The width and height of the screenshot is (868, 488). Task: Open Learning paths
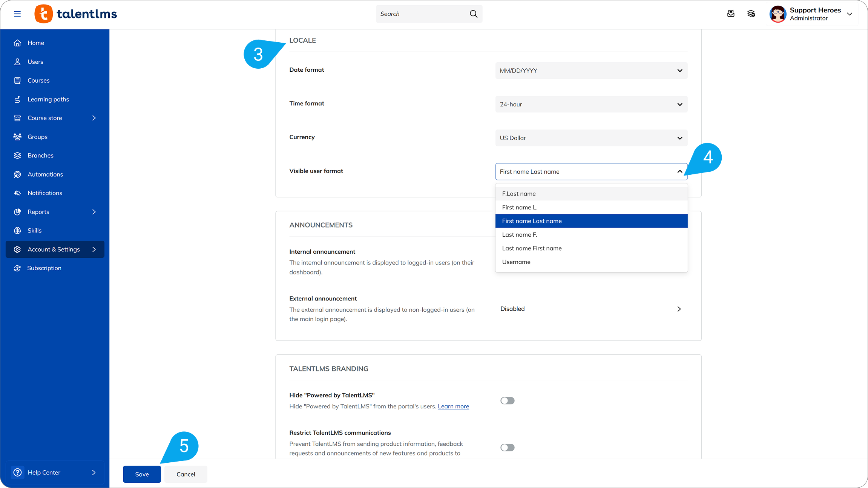point(48,99)
